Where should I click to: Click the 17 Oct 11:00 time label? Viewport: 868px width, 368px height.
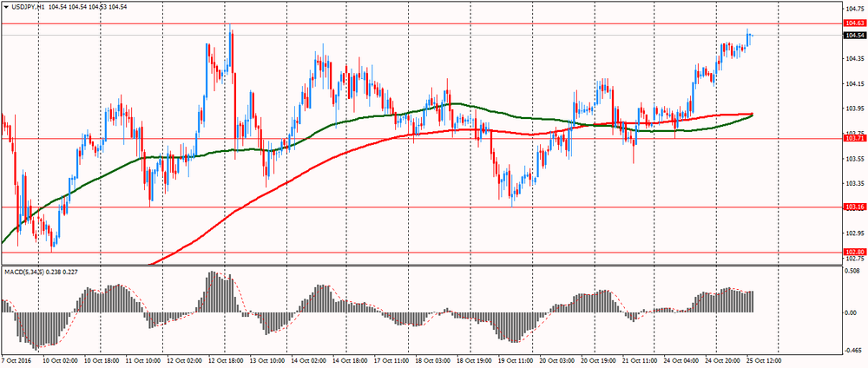coord(391,360)
